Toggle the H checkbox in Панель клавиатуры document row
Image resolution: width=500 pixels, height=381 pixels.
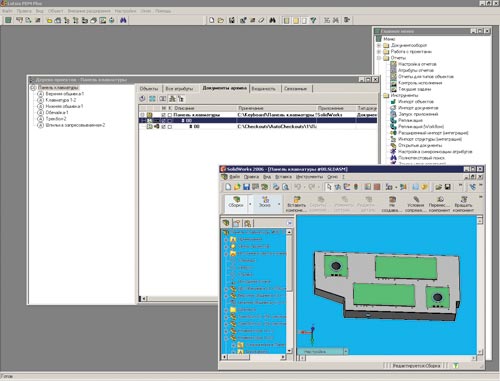tap(163, 115)
